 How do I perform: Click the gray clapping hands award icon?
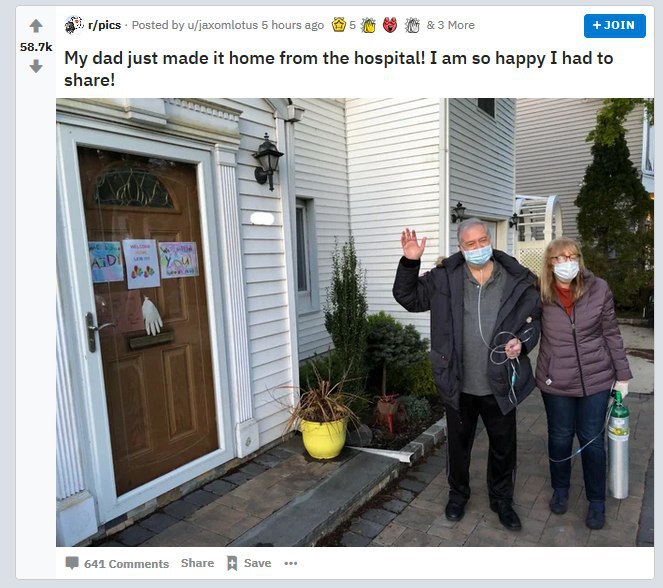pyautogui.click(x=412, y=25)
